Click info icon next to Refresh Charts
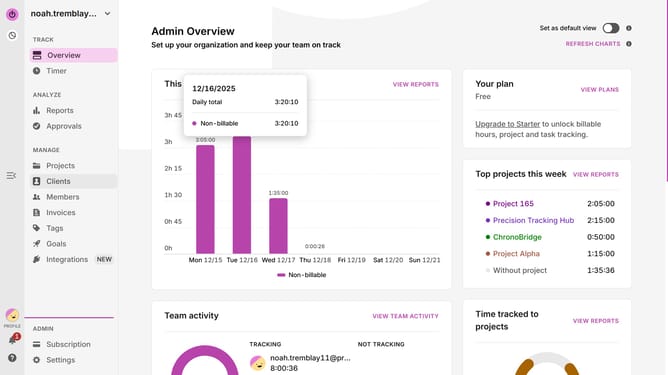The image size is (668, 375). [x=629, y=44]
